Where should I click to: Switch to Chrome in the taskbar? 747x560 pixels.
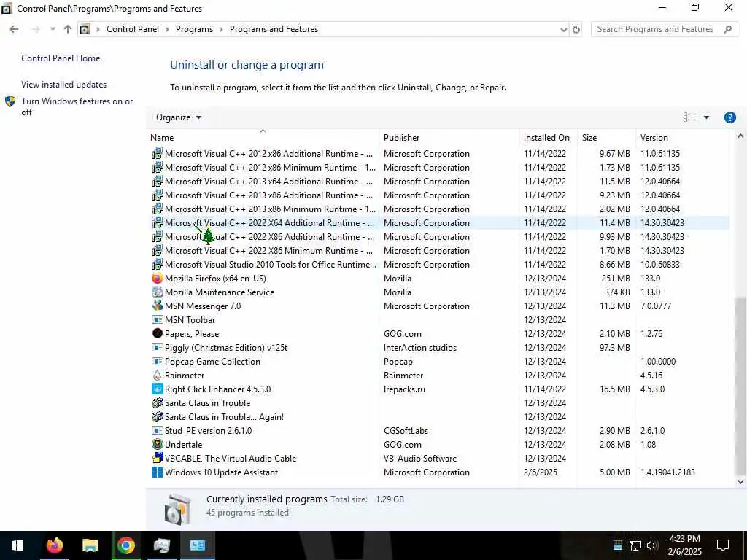(126, 545)
